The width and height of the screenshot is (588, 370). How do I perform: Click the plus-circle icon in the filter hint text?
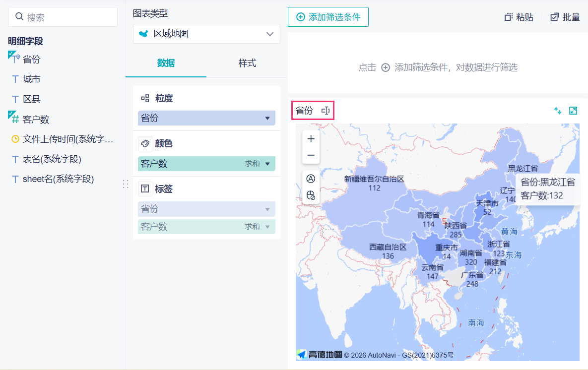tap(386, 67)
